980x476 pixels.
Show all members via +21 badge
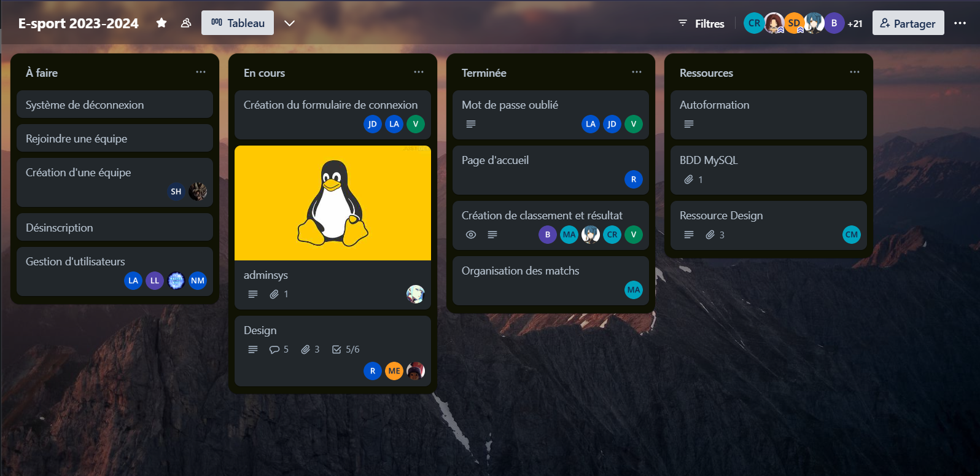tap(855, 23)
